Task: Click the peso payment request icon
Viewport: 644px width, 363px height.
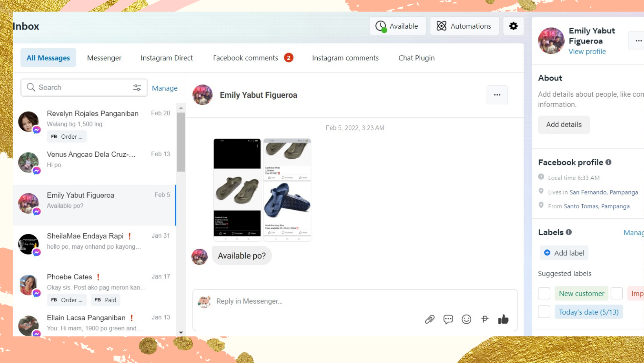Action: [485, 319]
